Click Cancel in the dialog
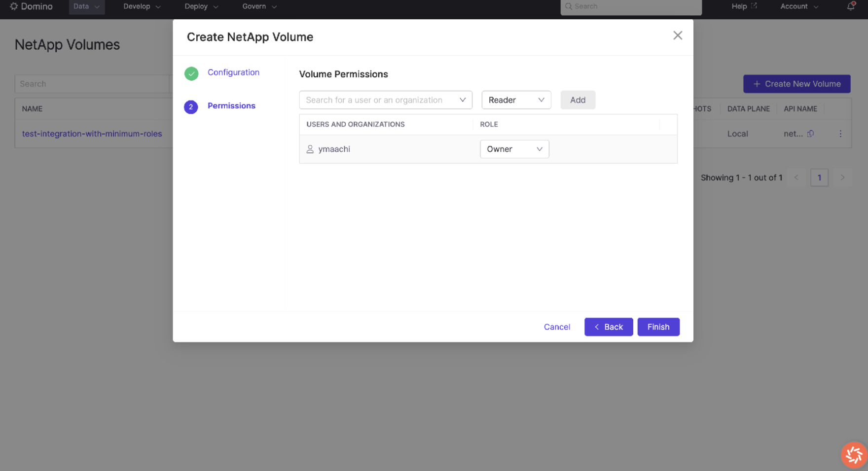The width and height of the screenshot is (868, 471). [x=557, y=327]
